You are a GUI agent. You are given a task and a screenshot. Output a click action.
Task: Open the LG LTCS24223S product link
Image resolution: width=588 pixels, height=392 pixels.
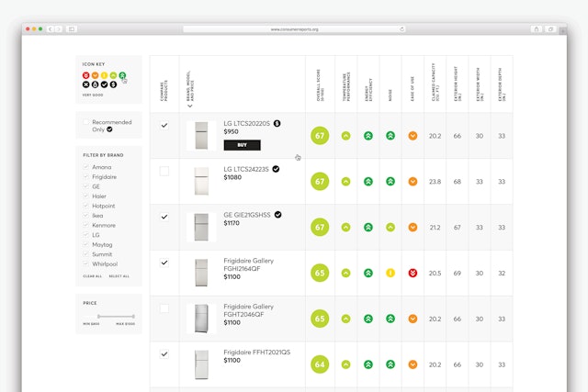[x=246, y=169]
